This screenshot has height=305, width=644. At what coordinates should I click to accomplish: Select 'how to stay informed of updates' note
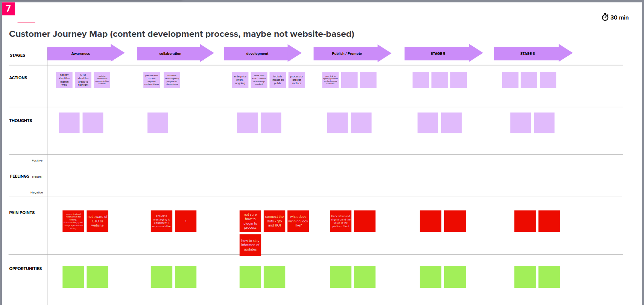tap(250, 245)
